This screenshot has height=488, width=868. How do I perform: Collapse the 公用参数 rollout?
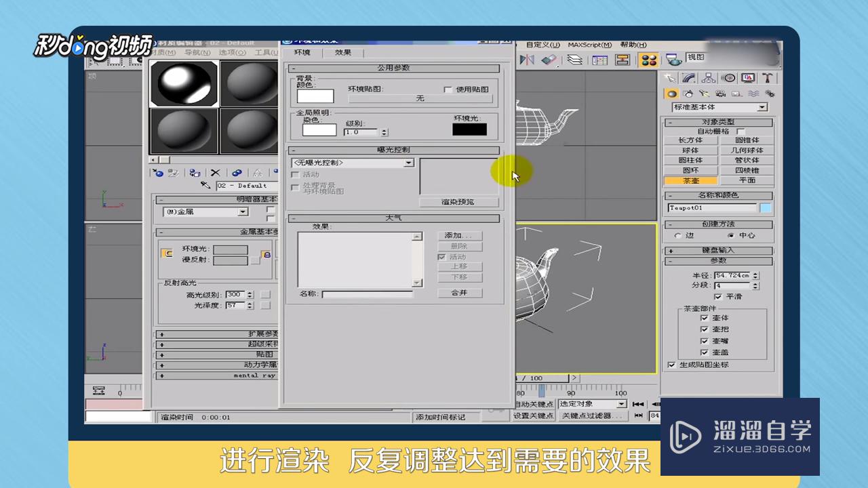pyautogui.click(x=393, y=68)
